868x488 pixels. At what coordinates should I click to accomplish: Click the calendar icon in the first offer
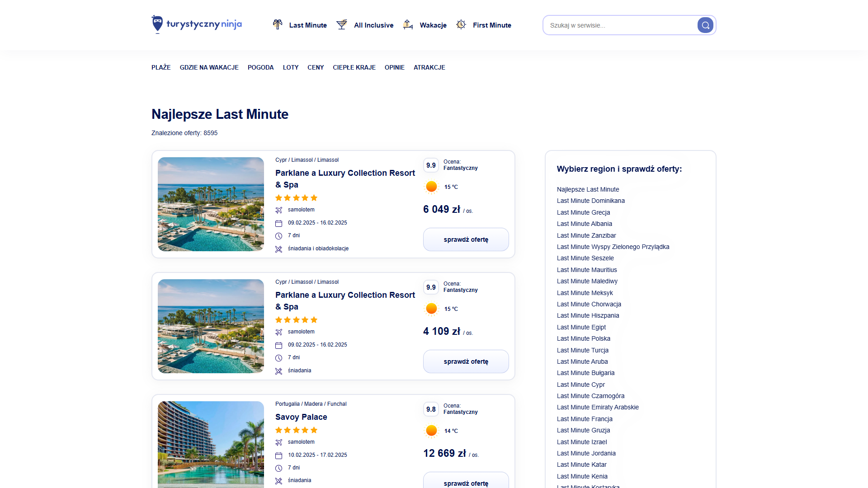pos(279,223)
